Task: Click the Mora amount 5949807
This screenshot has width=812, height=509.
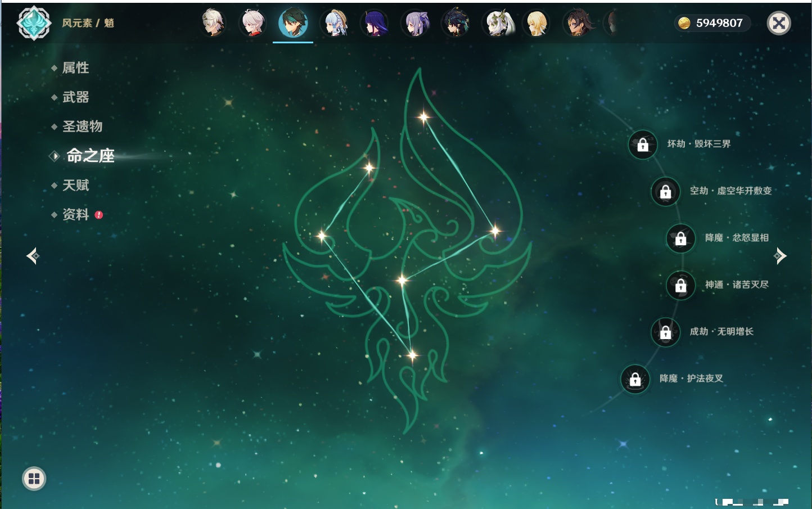Action: tap(719, 23)
